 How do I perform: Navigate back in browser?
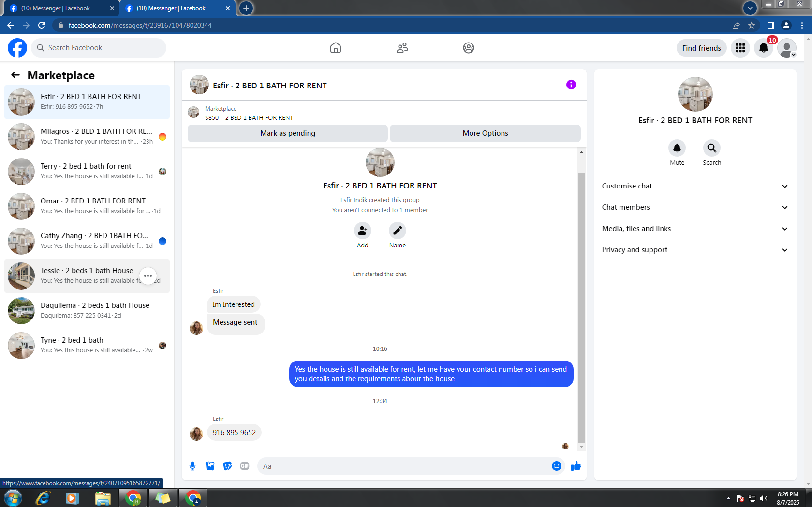point(11,25)
